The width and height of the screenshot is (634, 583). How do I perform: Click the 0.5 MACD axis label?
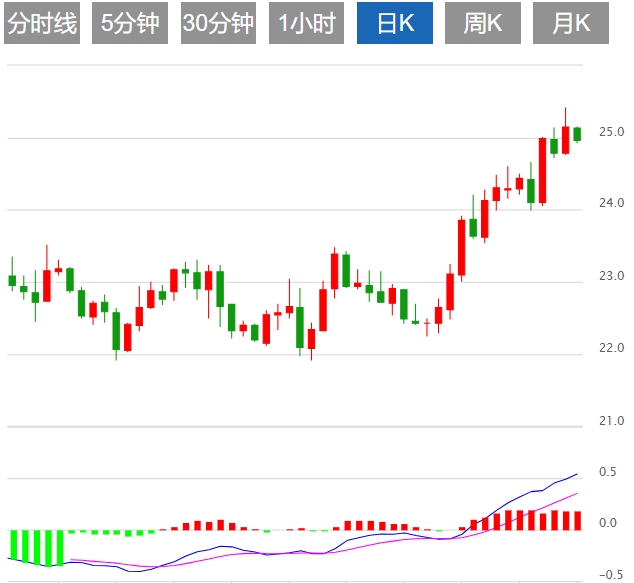(x=607, y=472)
